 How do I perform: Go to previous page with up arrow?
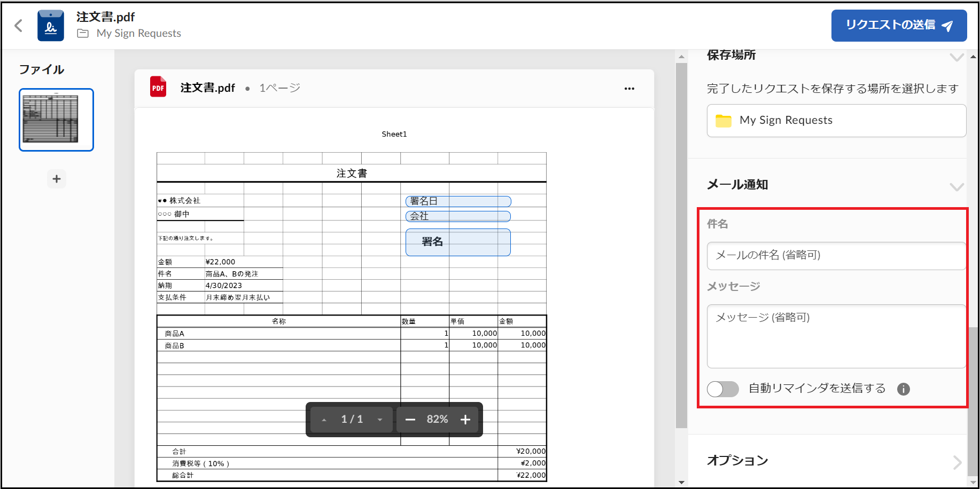pos(324,420)
